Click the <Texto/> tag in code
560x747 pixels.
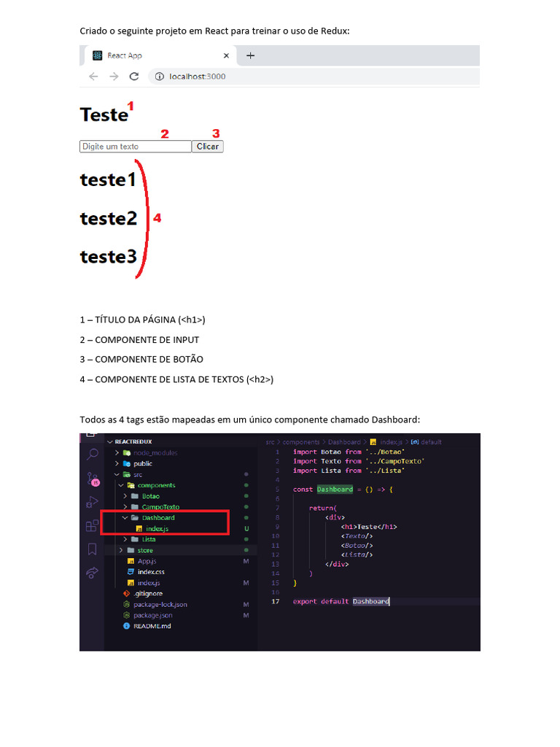(x=357, y=536)
